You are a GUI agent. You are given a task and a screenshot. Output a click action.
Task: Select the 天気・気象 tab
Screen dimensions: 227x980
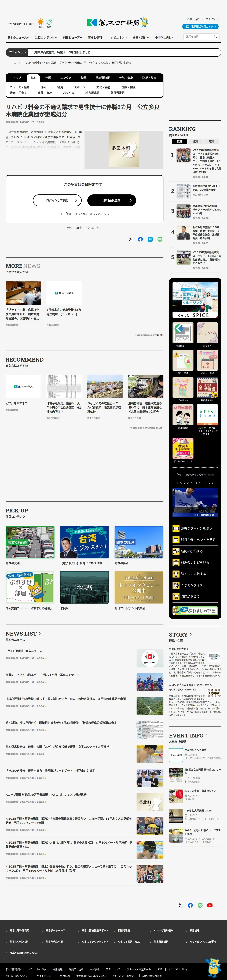(126, 78)
